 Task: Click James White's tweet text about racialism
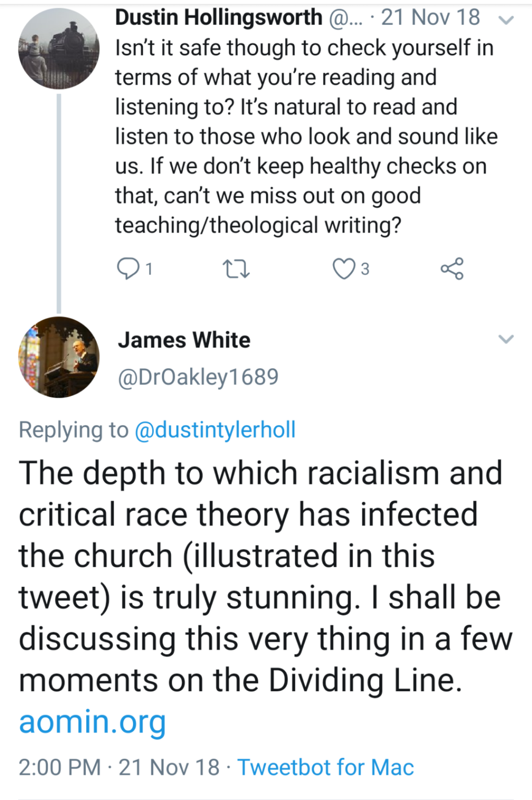pos(265,576)
